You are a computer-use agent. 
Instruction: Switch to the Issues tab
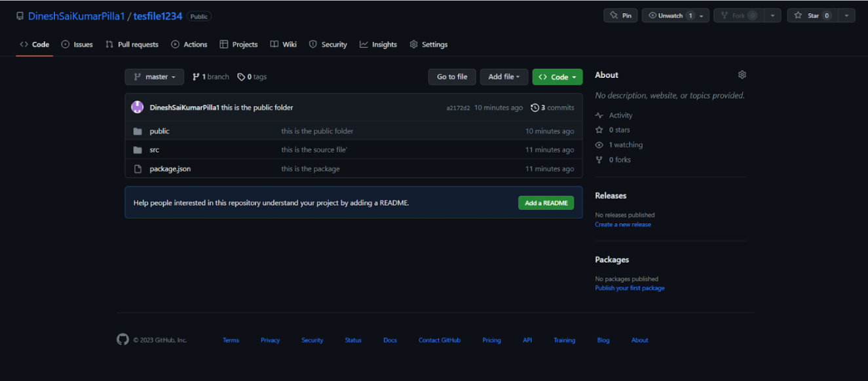[x=77, y=45]
